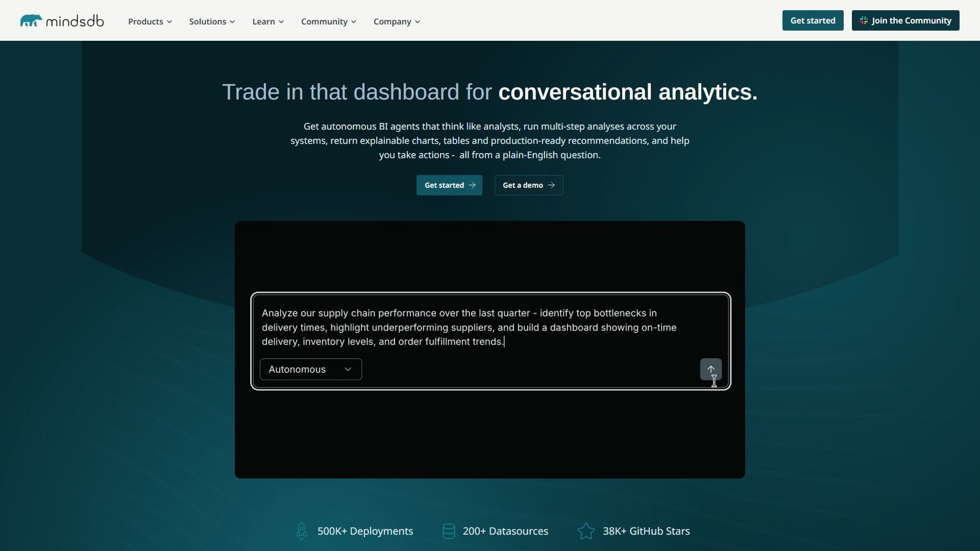Image resolution: width=980 pixels, height=551 pixels.
Task: Open the Products menu
Action: click(x=150, y=21)
